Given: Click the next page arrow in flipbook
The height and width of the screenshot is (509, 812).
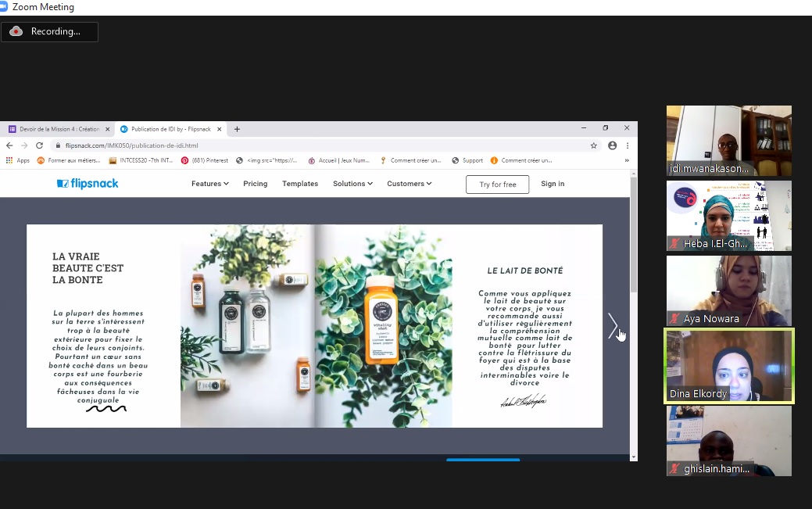Looking at the screenshot, I should 613,326.
